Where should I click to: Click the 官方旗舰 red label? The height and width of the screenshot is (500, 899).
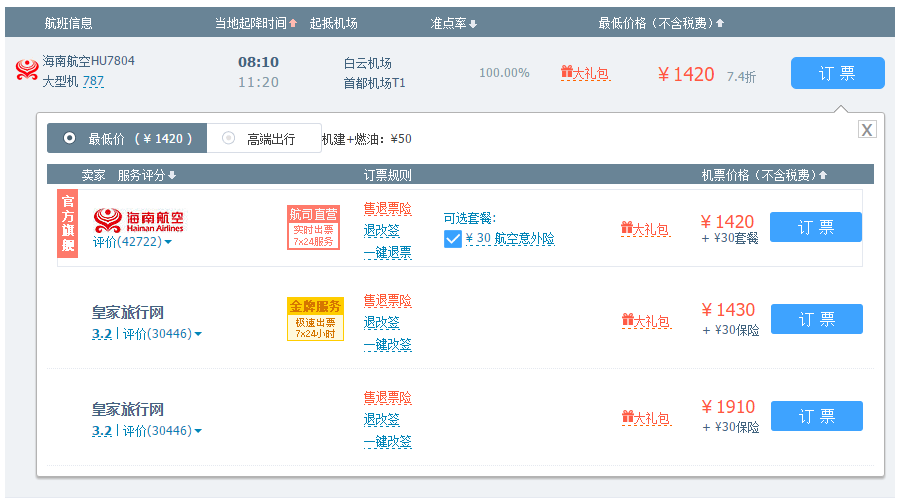[68, 224]
